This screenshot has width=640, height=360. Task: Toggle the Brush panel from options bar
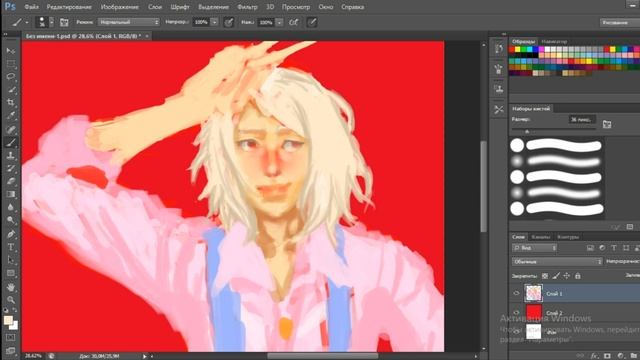click(64, 22)
